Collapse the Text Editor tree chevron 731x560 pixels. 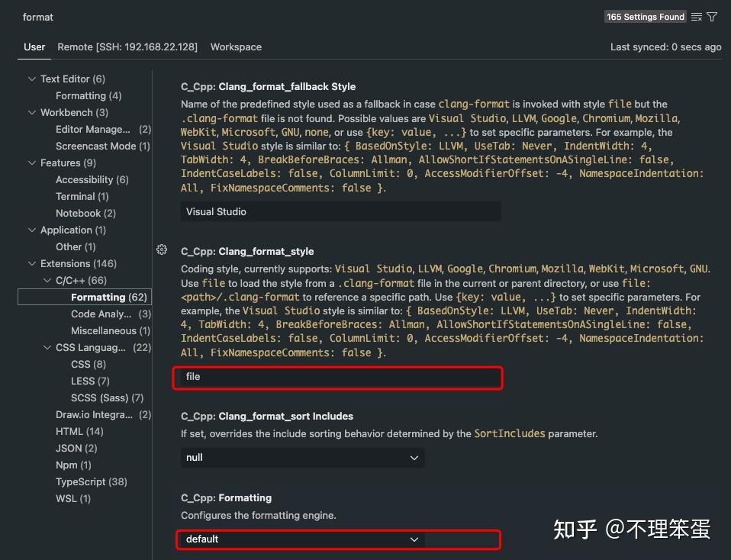click(x=32, y=79)
